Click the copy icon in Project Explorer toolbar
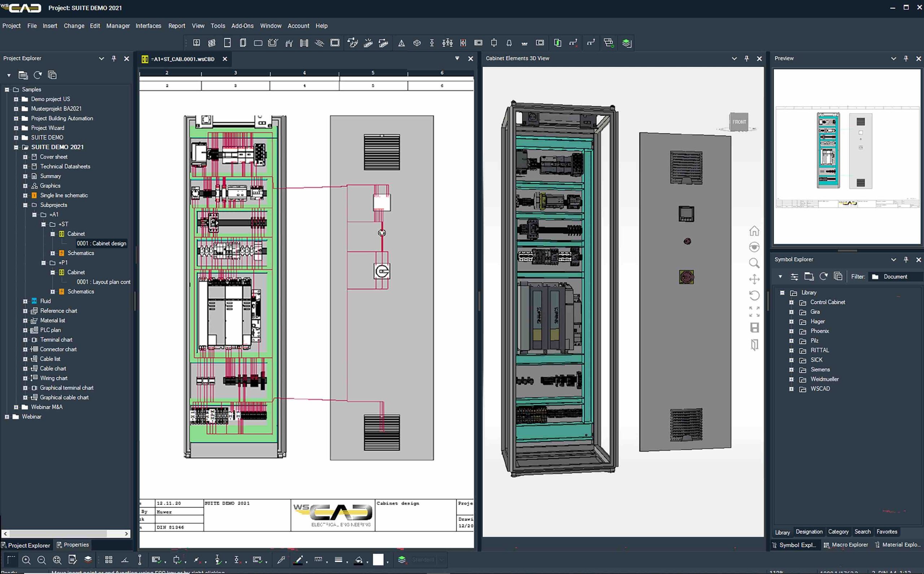 click(x=52, y=75)
